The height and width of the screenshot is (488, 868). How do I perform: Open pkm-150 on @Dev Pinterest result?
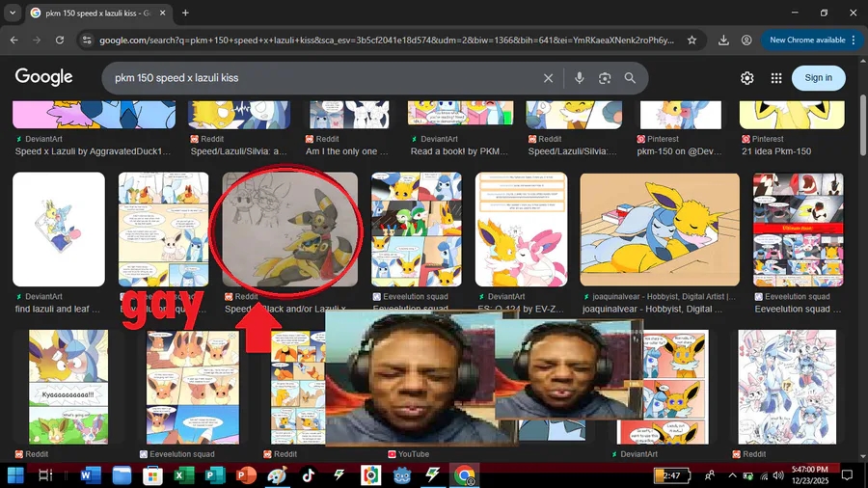(x=679, y=151)
